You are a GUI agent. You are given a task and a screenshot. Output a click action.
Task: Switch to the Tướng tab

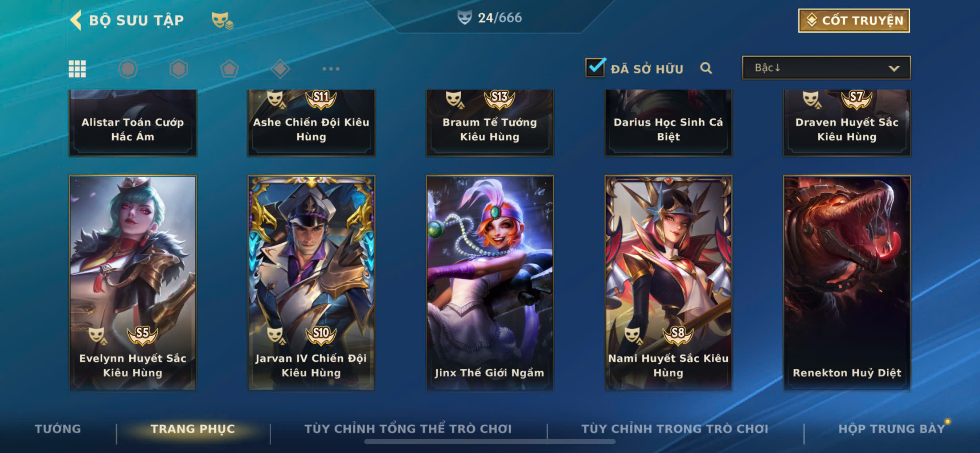click(x=58, y=429)
